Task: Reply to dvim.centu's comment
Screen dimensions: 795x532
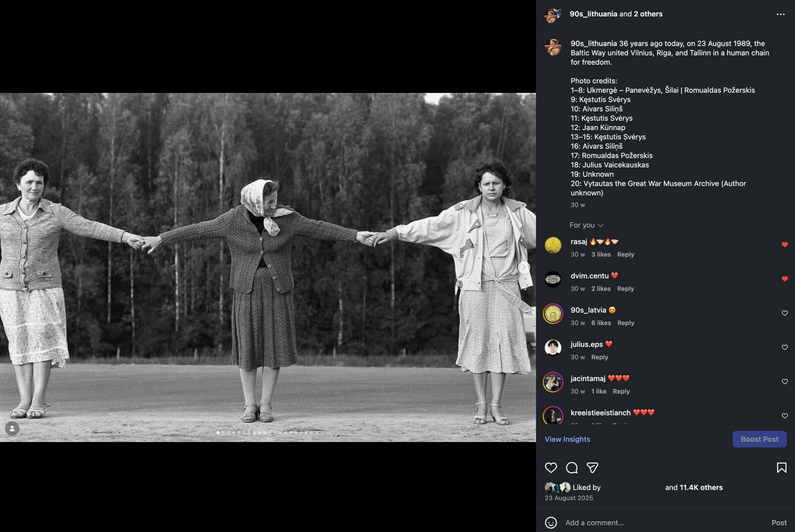Action: pyautogui.click(x=625, y=289)
